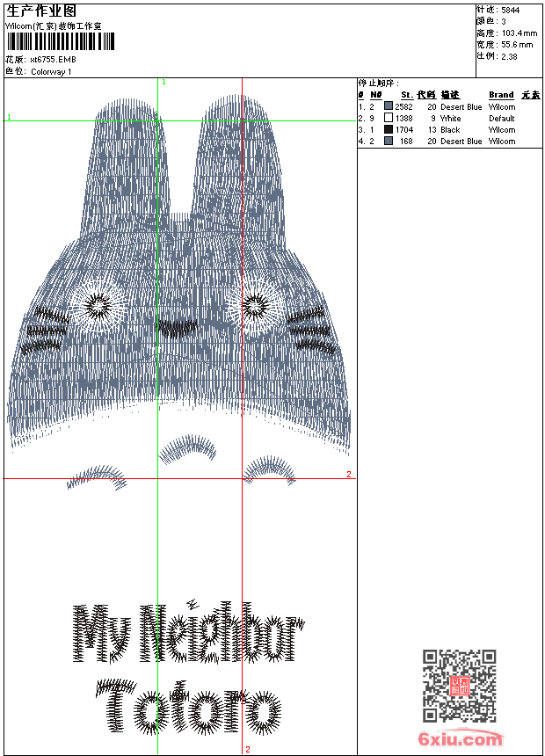Click the Desert Blue swatch beside 2582

click(x=389, y=106)
